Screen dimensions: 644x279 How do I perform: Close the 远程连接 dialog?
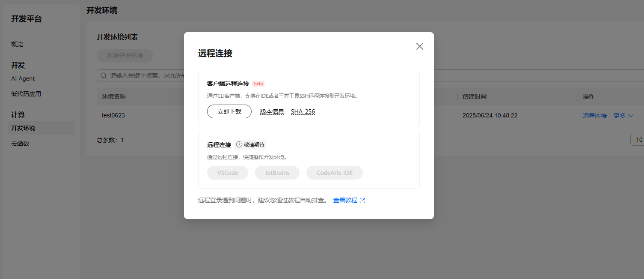419,46
